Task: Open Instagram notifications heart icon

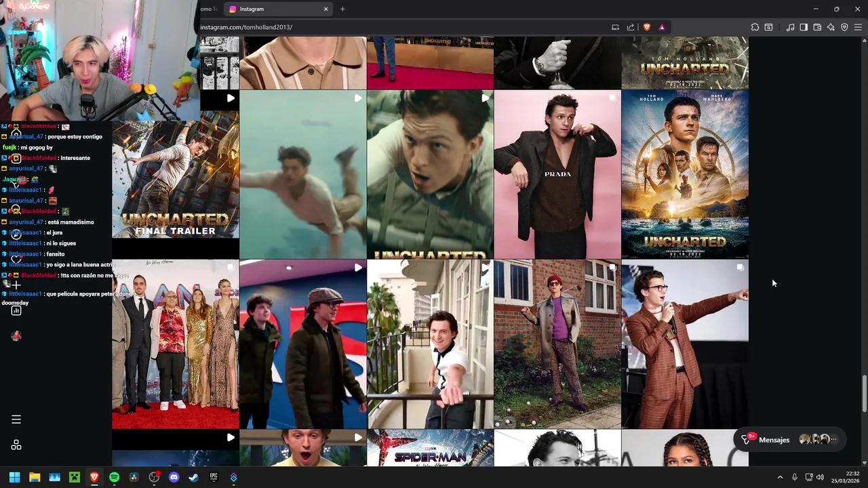Action: [x=16, y=260]
